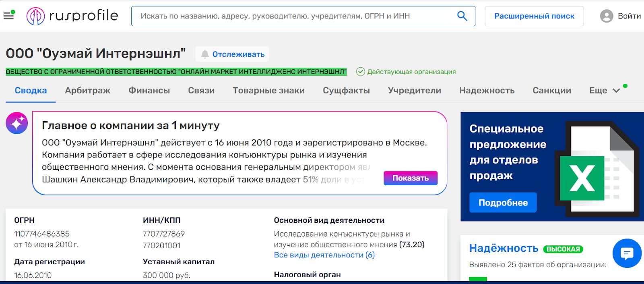Click Войти to sign in
Screen dimensions: 644x284
629,16
